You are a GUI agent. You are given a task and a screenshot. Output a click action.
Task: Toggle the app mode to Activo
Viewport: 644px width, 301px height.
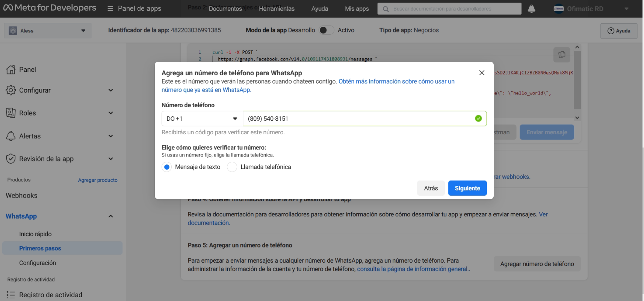click(x=326, y=30)
